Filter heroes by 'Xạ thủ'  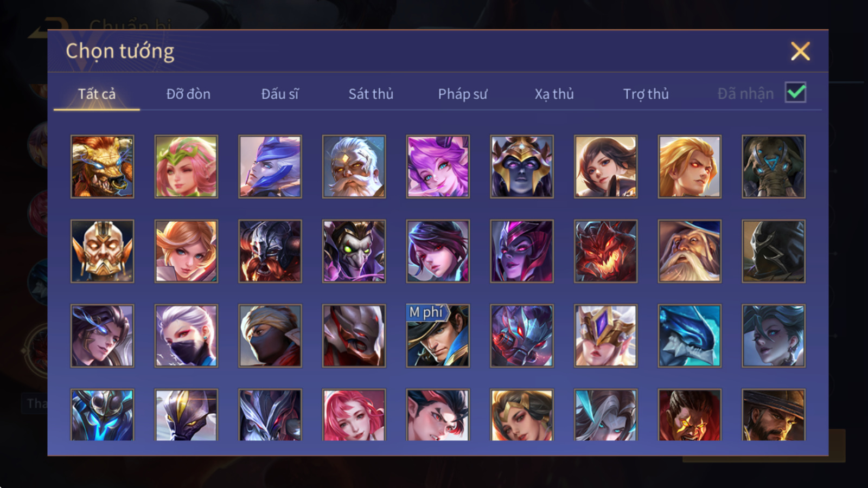(554, 94)
